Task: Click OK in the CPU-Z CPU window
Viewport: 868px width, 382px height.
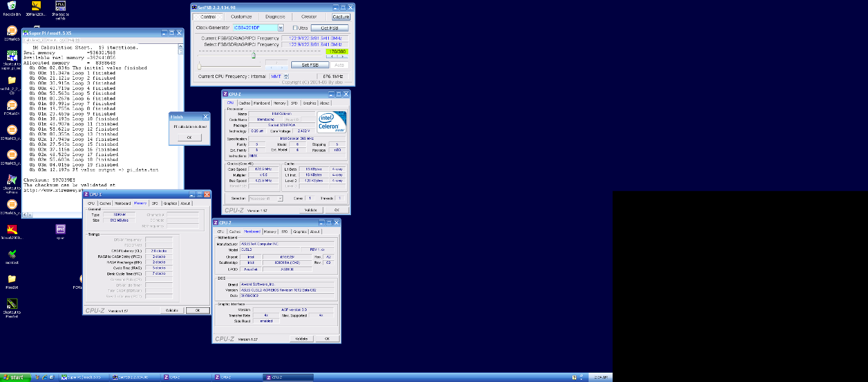Action: coord(337,210)
